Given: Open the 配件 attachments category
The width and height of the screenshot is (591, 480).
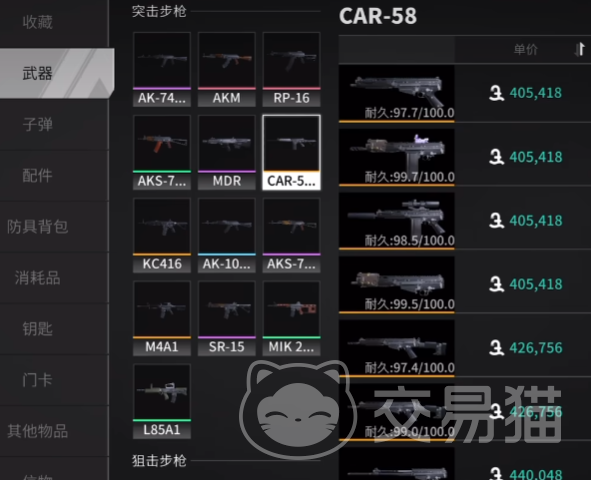Looking at the screenshot, I should [37, 176].
